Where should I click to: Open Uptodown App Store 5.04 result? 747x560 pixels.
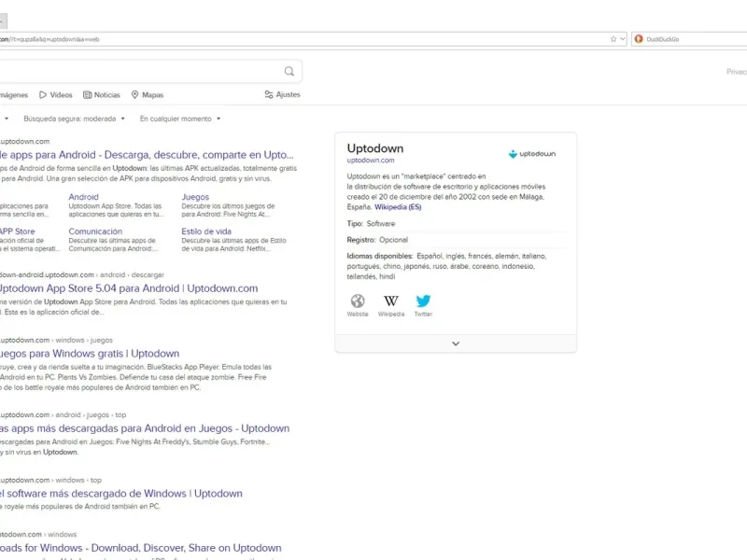pyautogui.click(x=129, y=288)
